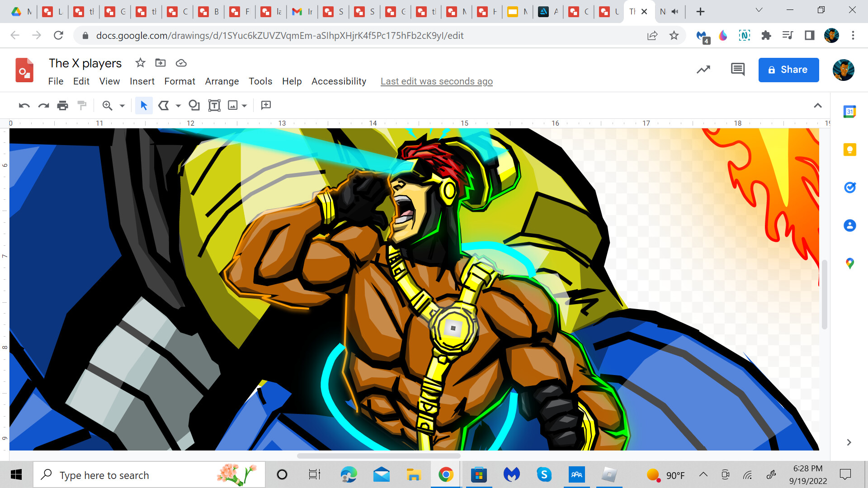Collapse the toolbar with the chevron
The width and height of the screenshot is (868, 488).
coord(818,105)
